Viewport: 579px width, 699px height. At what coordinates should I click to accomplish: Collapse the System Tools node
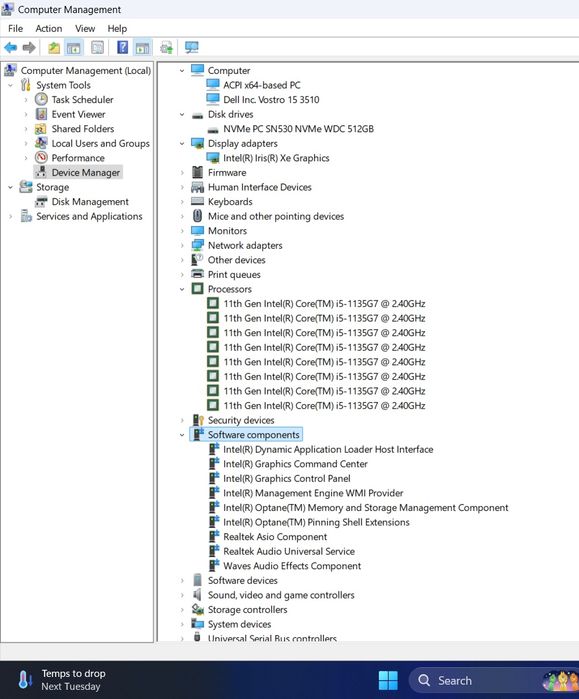pyautogui.click(x=10, y=85)
